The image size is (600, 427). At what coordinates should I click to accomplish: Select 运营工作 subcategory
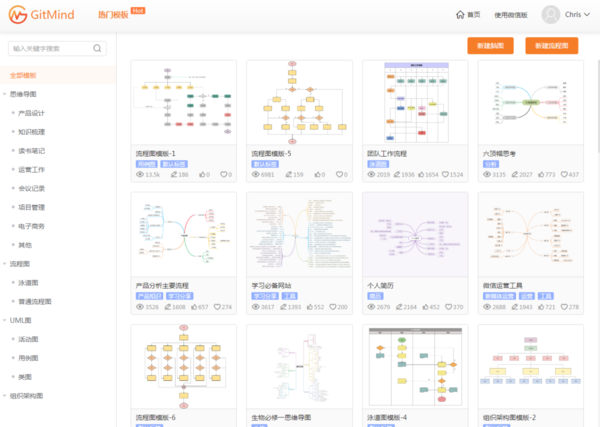31,169
